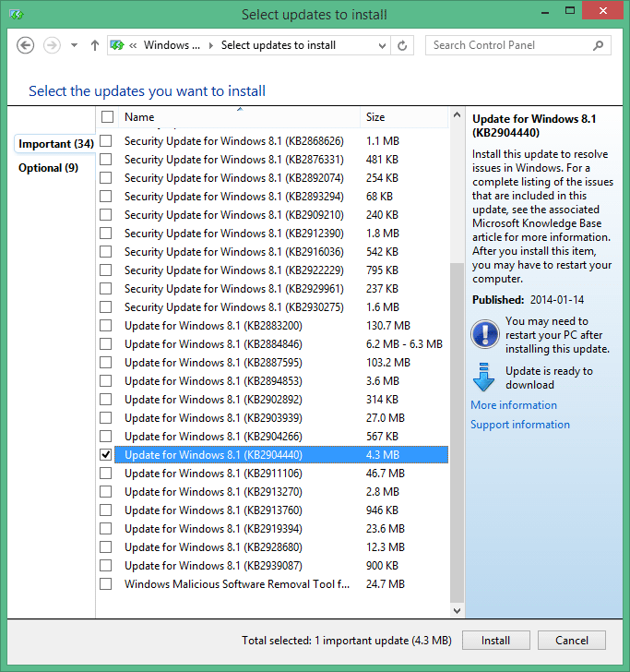This screenshot has height=672, width=630.
Task: Check the box for KB2930275
Action: tap(106, 307)
